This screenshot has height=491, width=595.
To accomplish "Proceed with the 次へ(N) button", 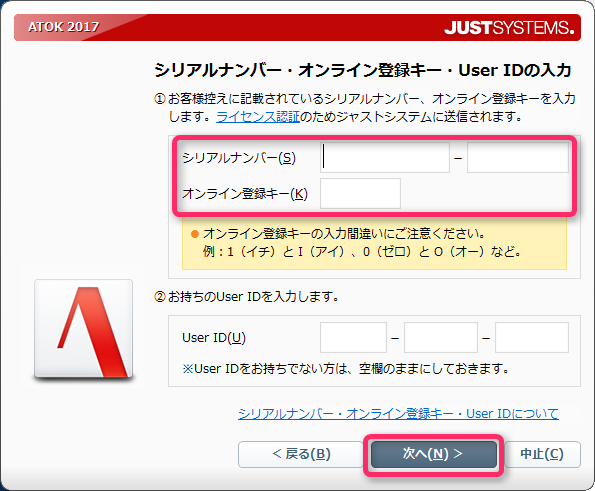I will pos(433,454).
